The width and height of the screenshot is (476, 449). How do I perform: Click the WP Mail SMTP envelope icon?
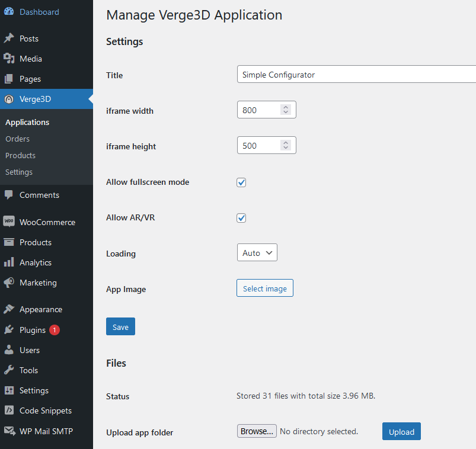coord(9,431)
